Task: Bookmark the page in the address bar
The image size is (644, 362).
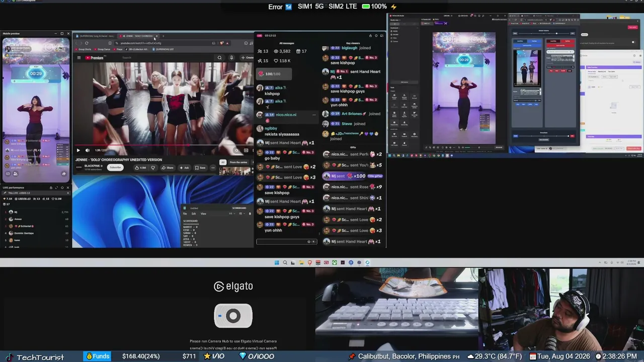Action: [110, 43]
